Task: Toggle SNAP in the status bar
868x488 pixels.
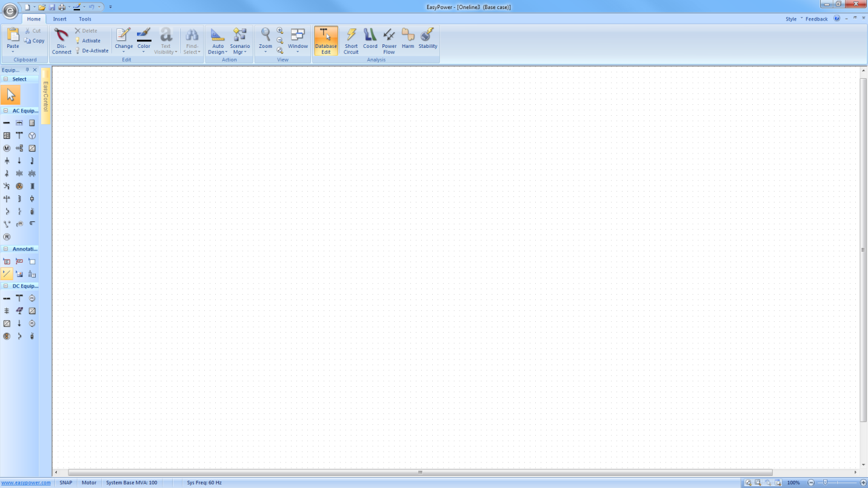Action: click(65, 483)
